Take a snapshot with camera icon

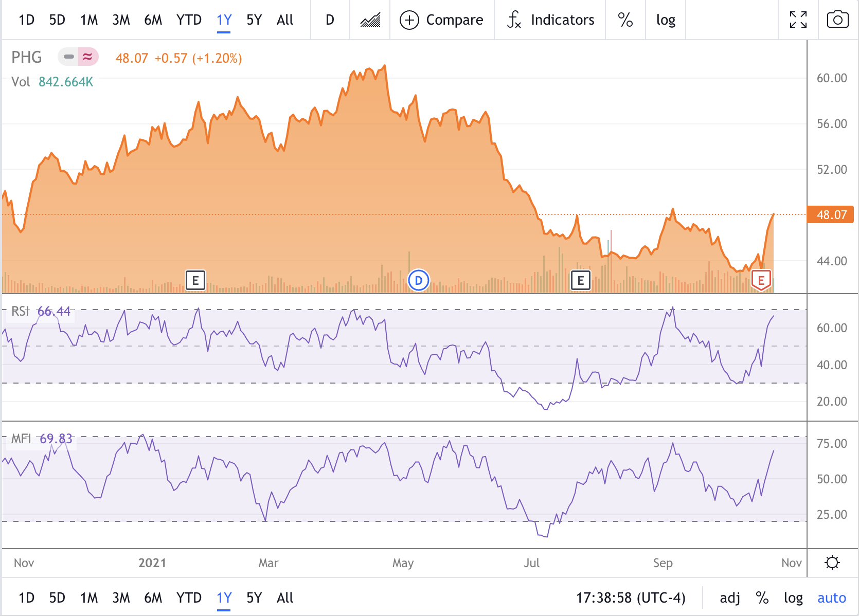pos(837,20)
